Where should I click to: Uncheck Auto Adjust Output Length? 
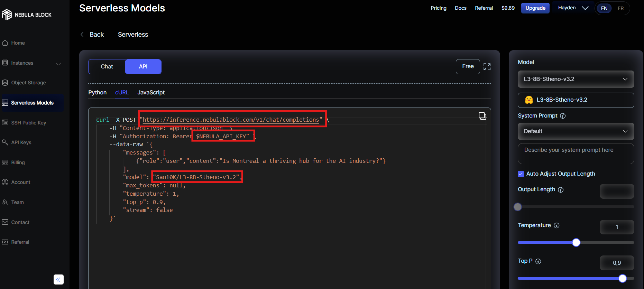pos(521,174)
